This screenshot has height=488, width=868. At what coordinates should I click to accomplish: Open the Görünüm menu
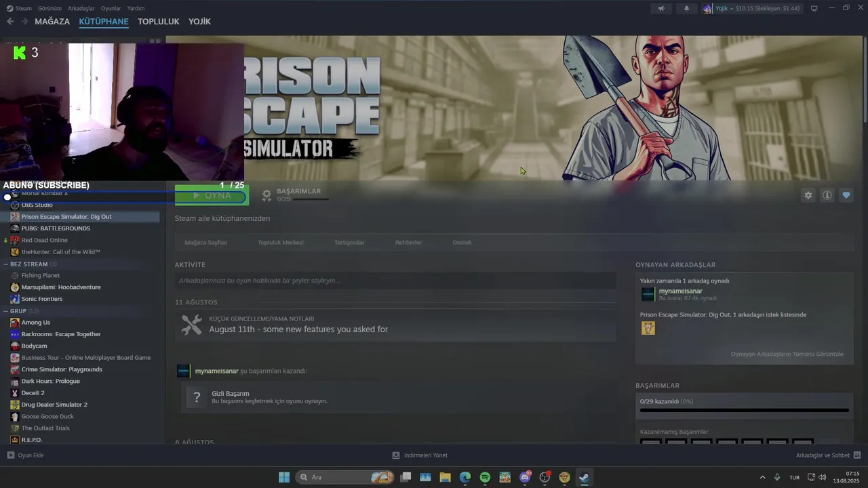[x=50, y=8]
